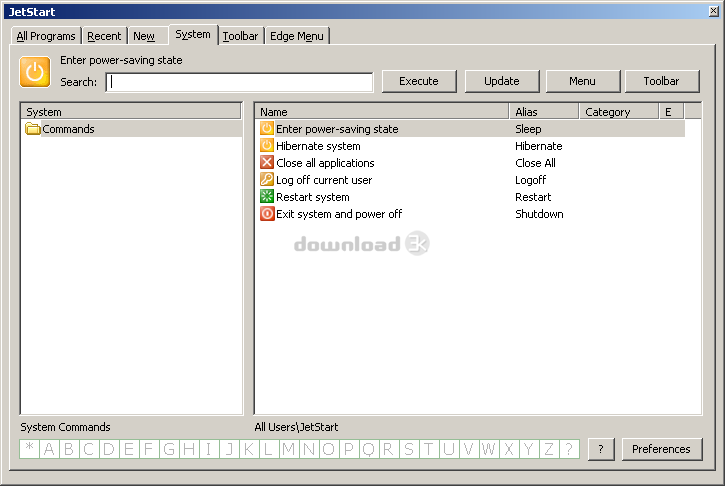Click the Toolbar button next to Menu
The image size is (725, 486).
[662, 81]
